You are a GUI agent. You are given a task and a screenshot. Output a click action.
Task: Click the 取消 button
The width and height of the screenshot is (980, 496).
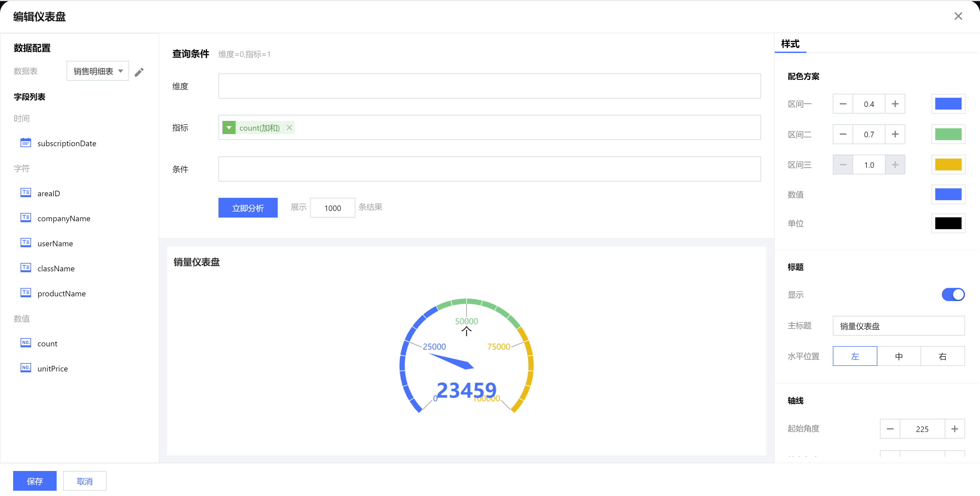(x=84, y=481)
